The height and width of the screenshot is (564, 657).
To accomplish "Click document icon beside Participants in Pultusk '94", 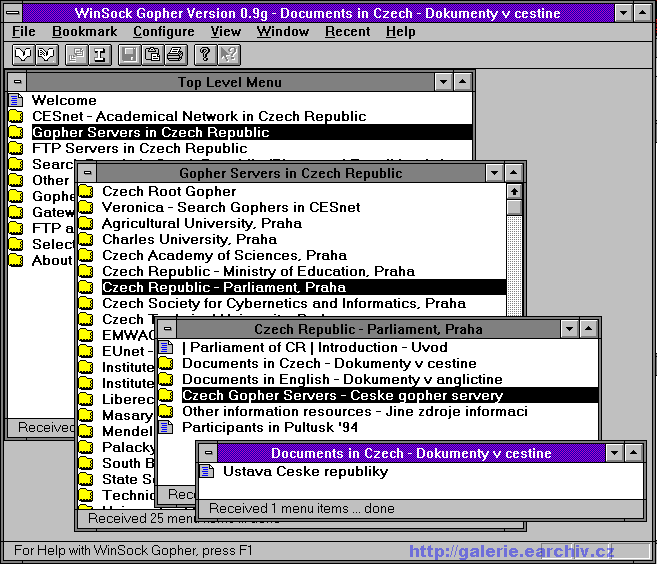I will 166,427.
